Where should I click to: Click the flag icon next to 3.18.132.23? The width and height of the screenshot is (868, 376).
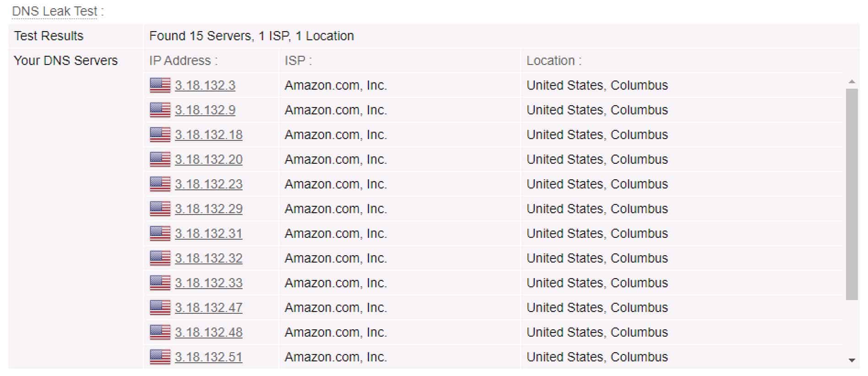pos(160,184)
